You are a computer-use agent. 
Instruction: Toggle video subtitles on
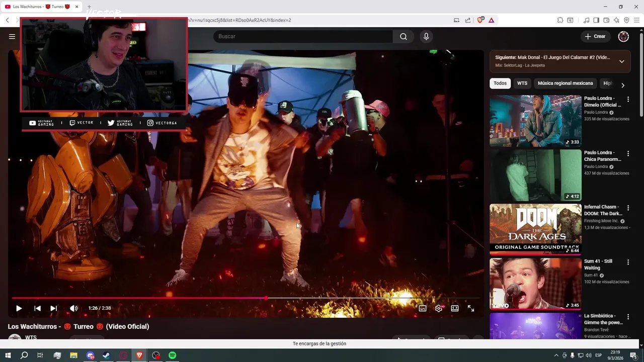click(x=423, y=308)
